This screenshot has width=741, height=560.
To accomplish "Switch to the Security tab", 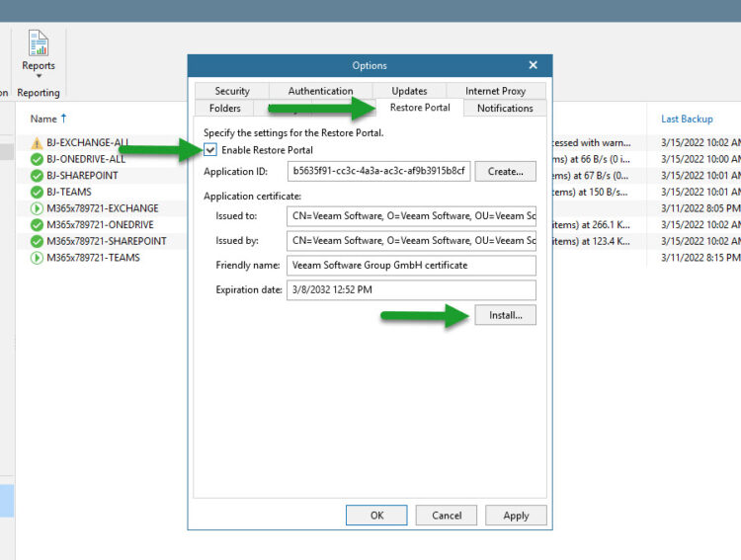I will [x=232, y=91].
